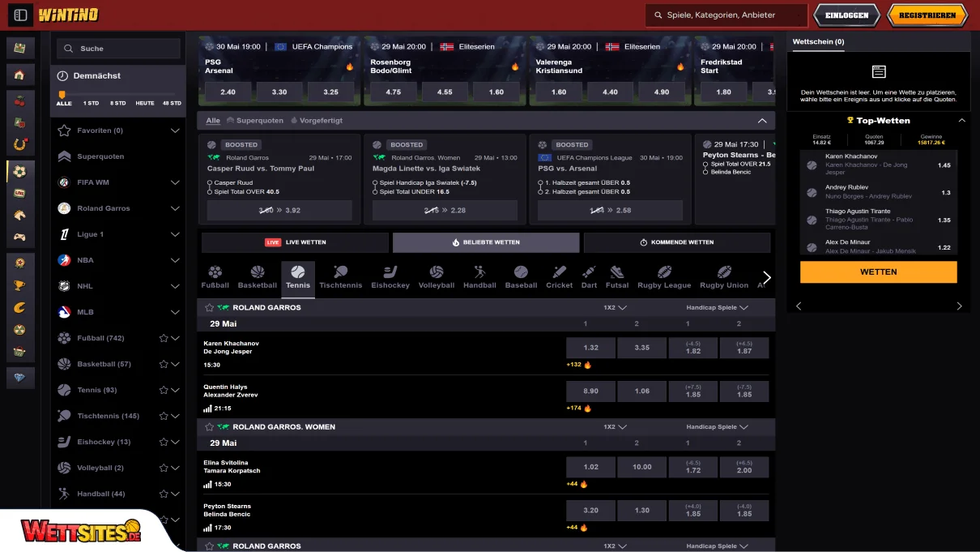Open the 1X2 market dropdown for Roland Garros Women
Screen dimensions: 980x552
tap(616, 427)
